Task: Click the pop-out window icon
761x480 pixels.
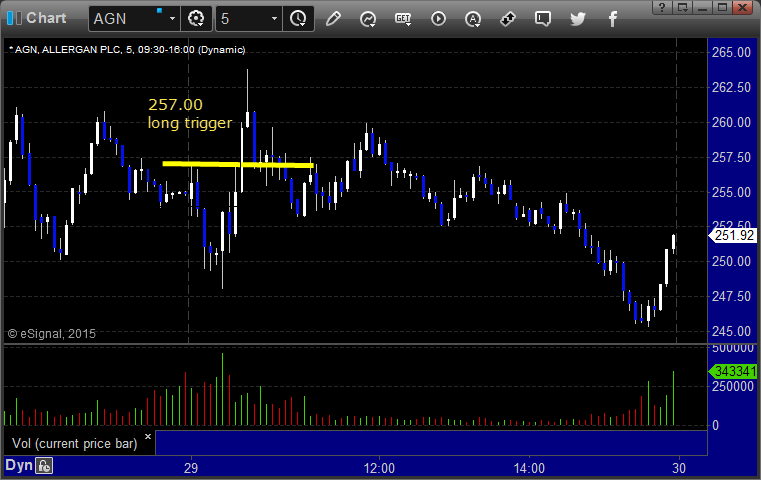Action: point(682,7)
